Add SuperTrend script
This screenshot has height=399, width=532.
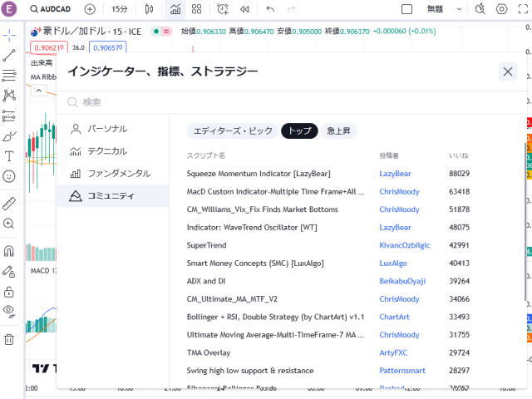206,245
